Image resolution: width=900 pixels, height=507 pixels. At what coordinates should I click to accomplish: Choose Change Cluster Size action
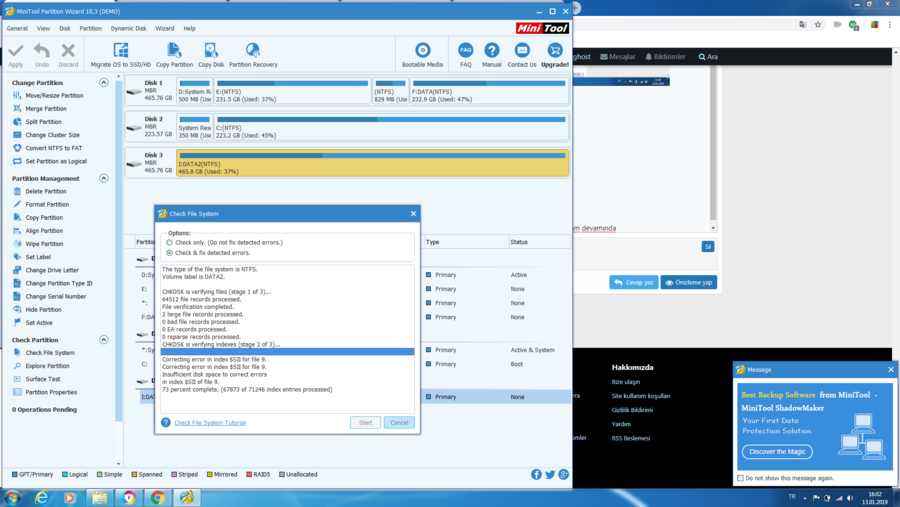pyautogui.click(x=52, y=135)
